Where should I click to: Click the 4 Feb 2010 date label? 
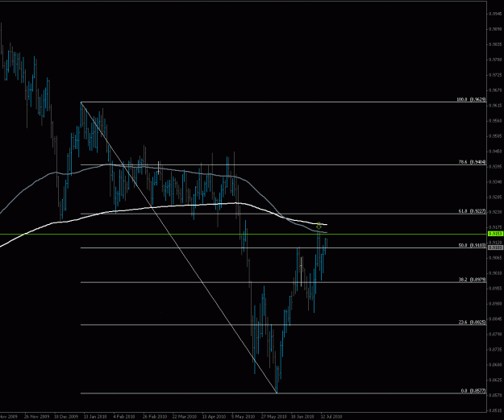coord(124,417)
